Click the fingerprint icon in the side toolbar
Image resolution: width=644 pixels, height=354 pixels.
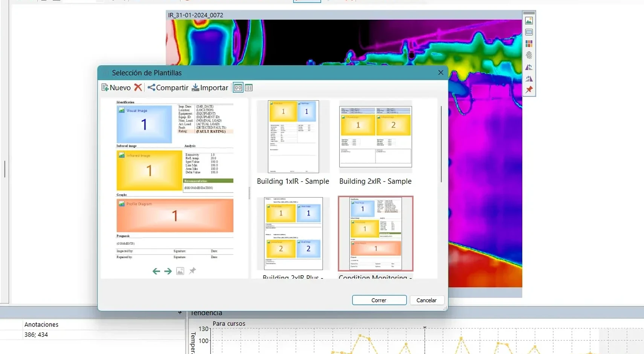click(529, 55)
